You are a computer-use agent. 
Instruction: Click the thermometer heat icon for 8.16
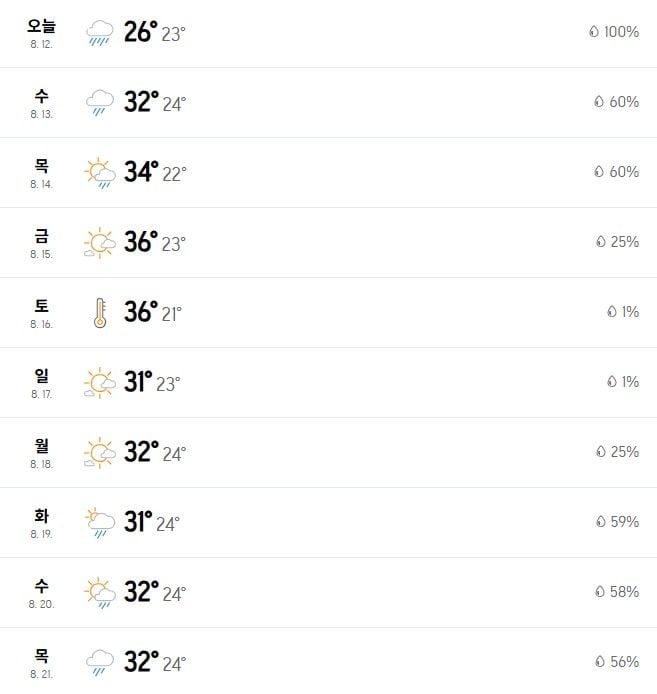click(100, 312)
